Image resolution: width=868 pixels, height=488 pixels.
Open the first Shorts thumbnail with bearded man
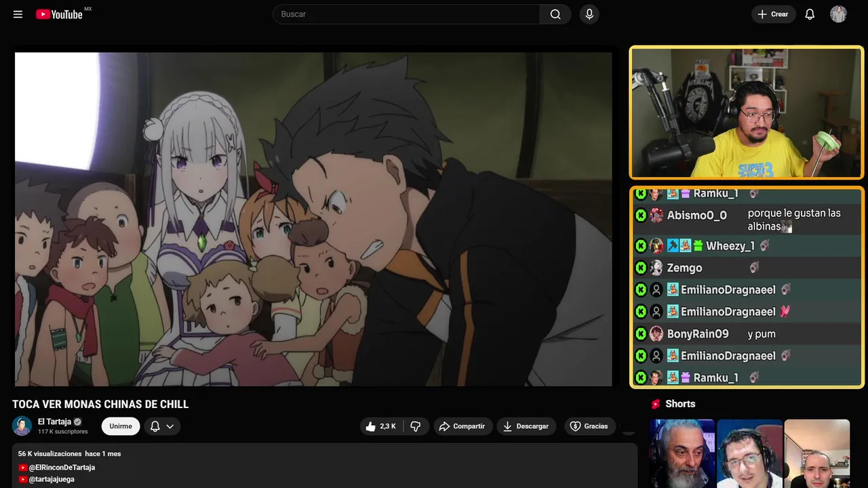[682, 453]
